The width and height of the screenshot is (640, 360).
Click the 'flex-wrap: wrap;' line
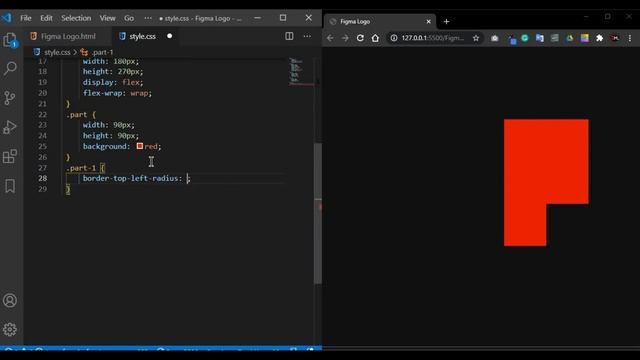pyautogui.click(x=117, y=93)
